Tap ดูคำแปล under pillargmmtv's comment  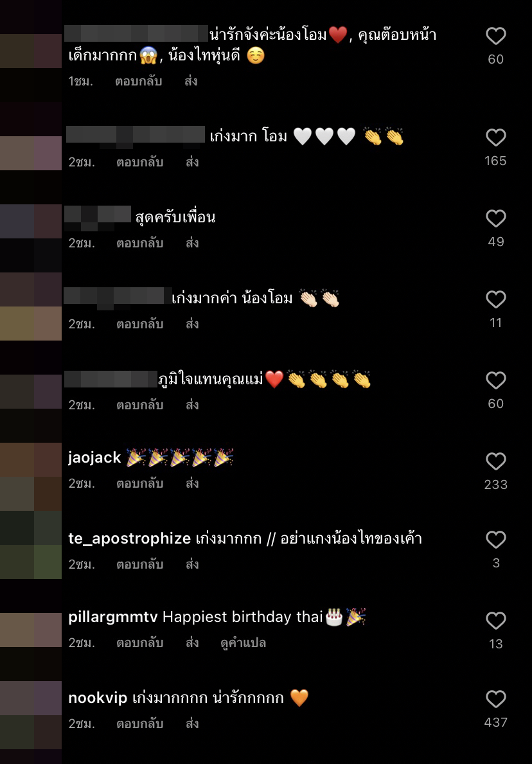click(x=243, y=643)
